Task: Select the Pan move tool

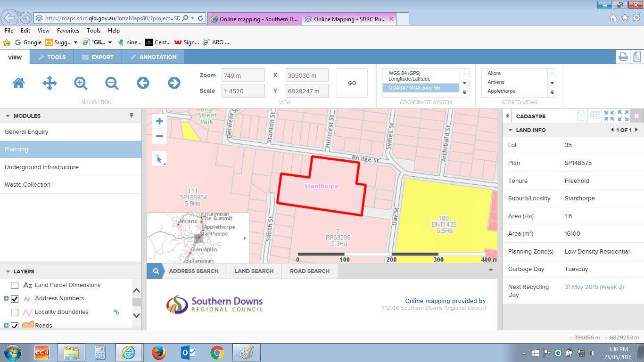Action: coord(50,83)
